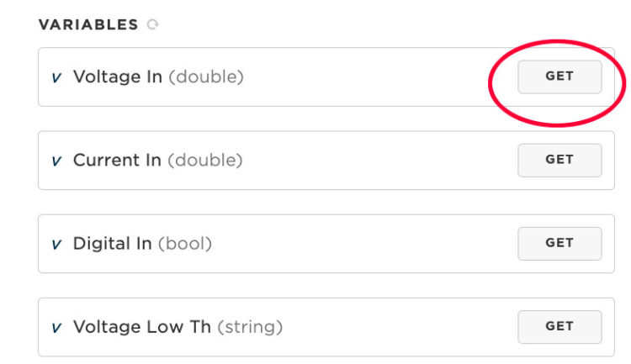The width and height of the screenshot is (631, 364).
Task: Click the variable icon before Current In
Action: pos(56,161)
